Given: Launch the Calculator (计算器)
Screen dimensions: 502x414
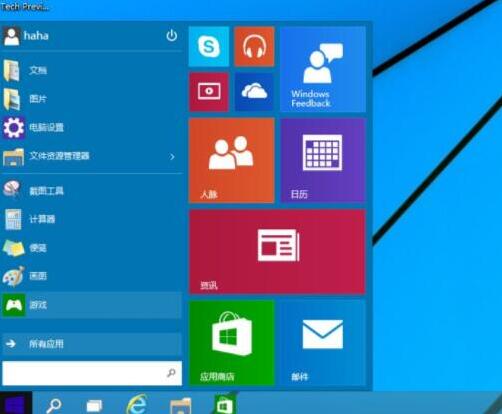Looking at the screenshot, I should pyautogui.click(x=92, y=219).
